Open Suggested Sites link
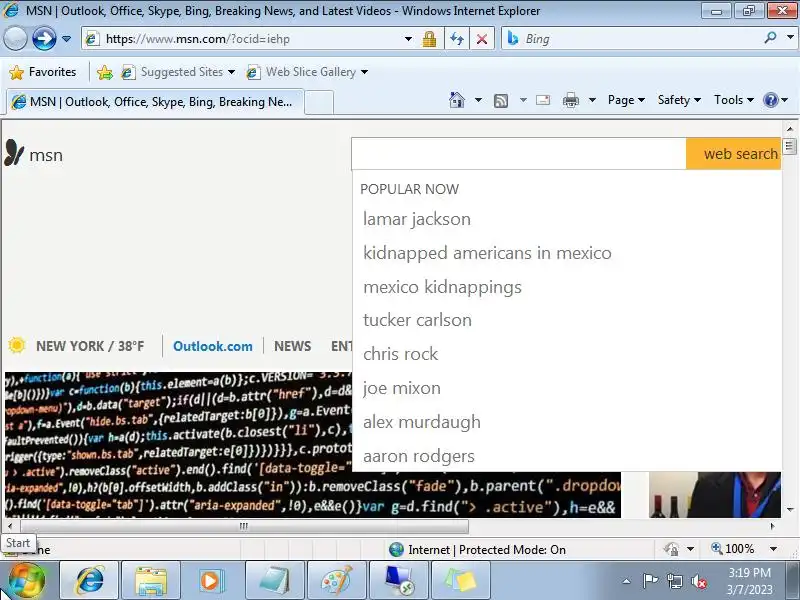The width and height of the screenshot is (800, 600). coord(178,72)
